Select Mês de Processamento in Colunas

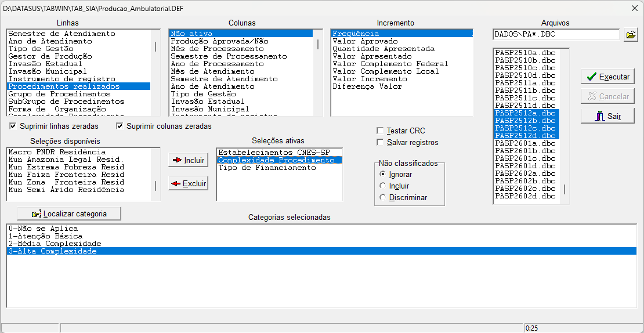241,49
